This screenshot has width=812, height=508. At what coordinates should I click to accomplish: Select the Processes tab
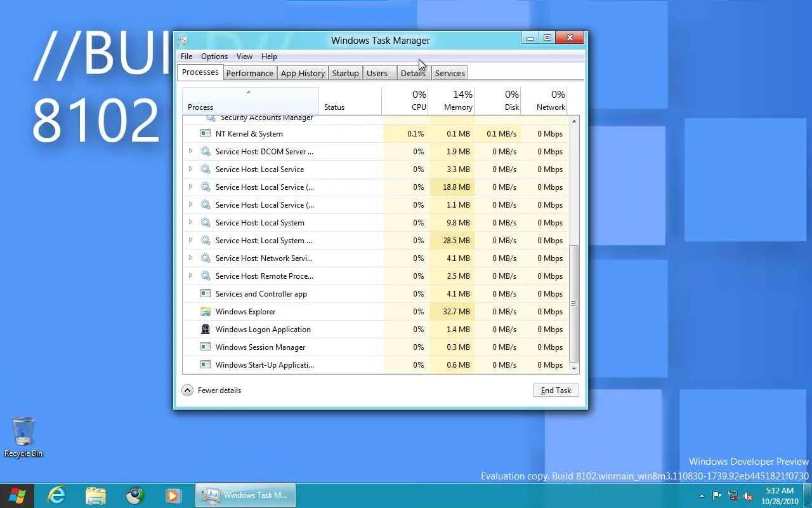click(x=200, y=72)
